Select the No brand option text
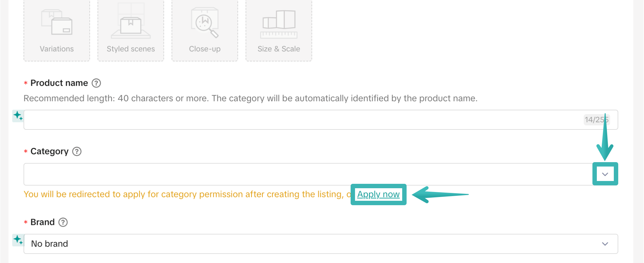Image resolution: width=644 pixels, height=263 pixels. [x=49, y=244]
